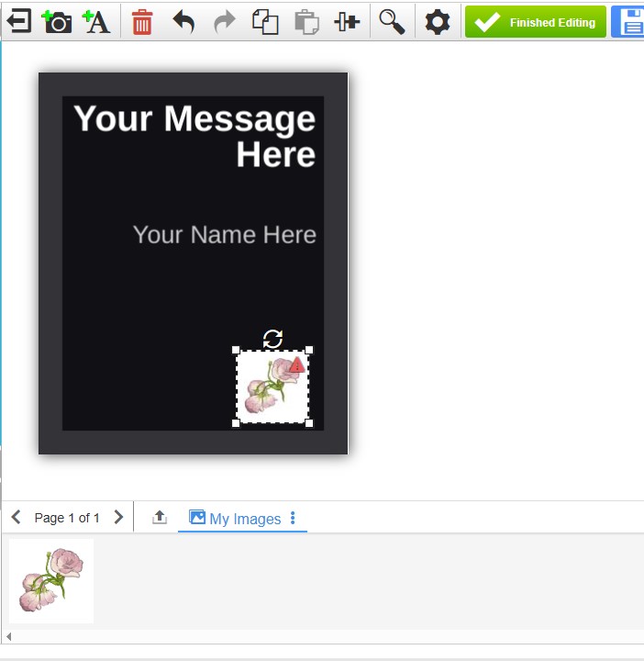Add a new image with camera icon

click(x=57, y=21)
